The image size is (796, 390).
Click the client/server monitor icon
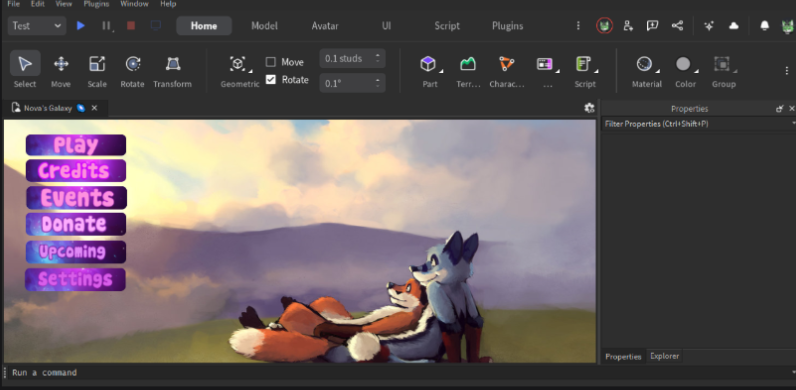point(156,25)
